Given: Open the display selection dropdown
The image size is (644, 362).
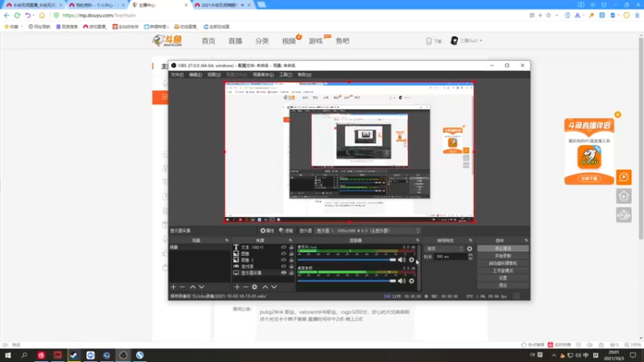Looking at the screenshot, I should click(368, 231).
